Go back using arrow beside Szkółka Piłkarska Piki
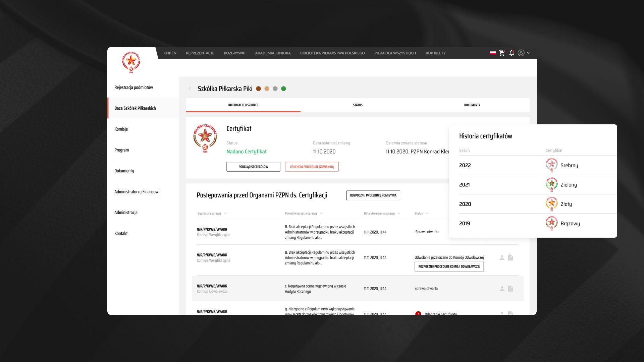The width and height of the screenshot is (644, 362). coord(190,89)
